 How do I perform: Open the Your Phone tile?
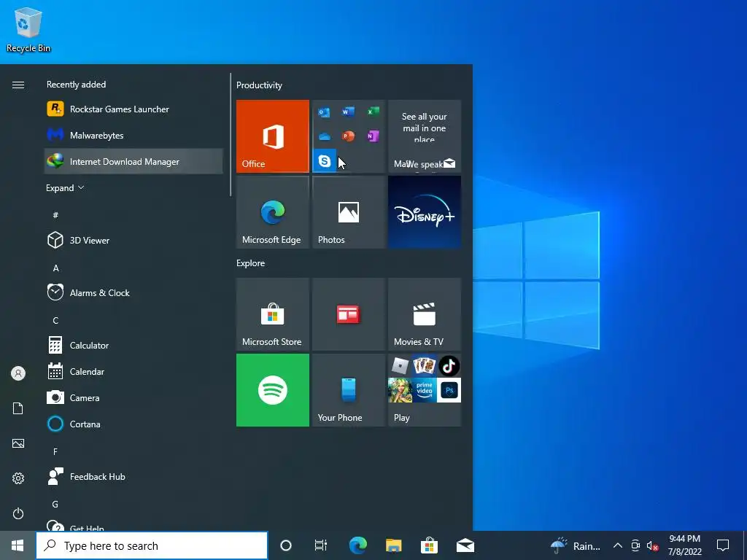(x=349, y=390)
